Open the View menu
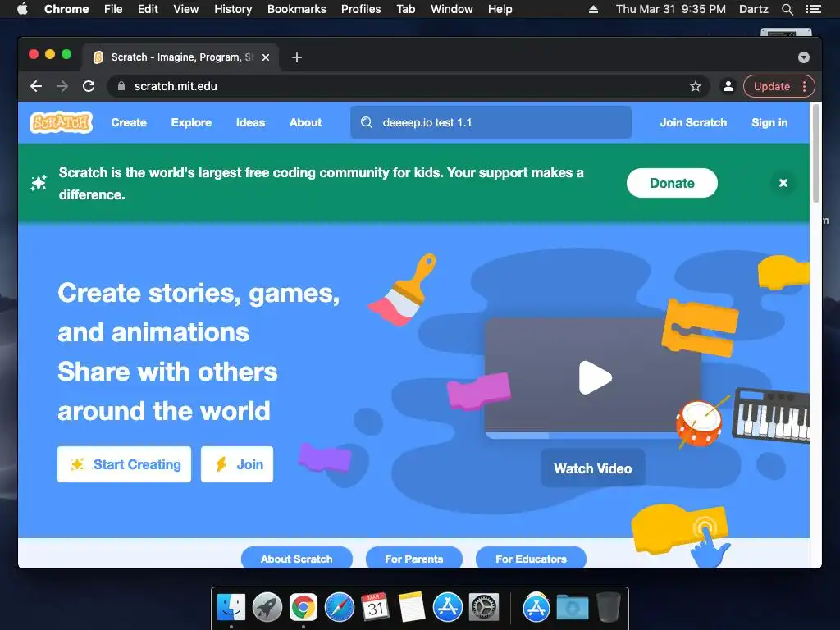The height and width of the screenshot is (630, 840). pos(186,9)
